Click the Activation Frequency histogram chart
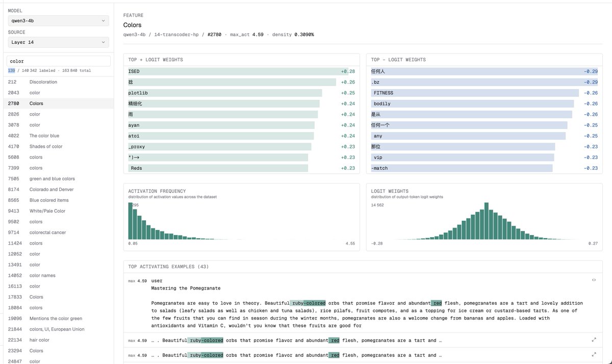The height and width of the screenshot is (364, 612). pyautogui.click(x=241, y=220)
